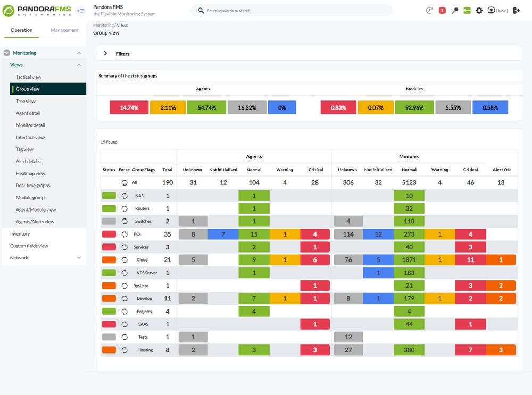Open the settings gear icon in the header
The image size is (532, 395).
479,11
